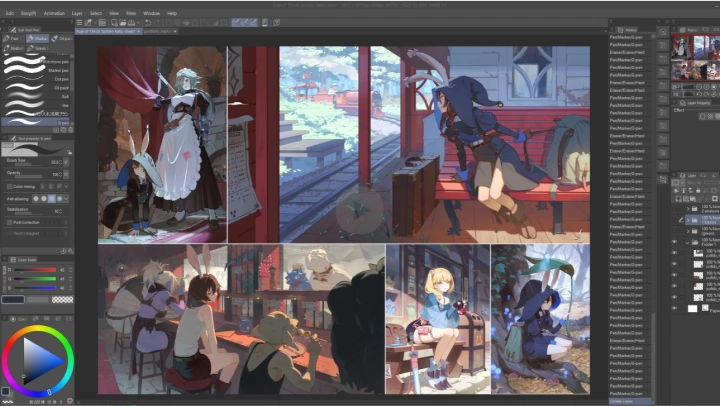Viewport: 720px width, 406px height.
Task: Select the Marker pen brush stroke
Action: tap(36, 70)
